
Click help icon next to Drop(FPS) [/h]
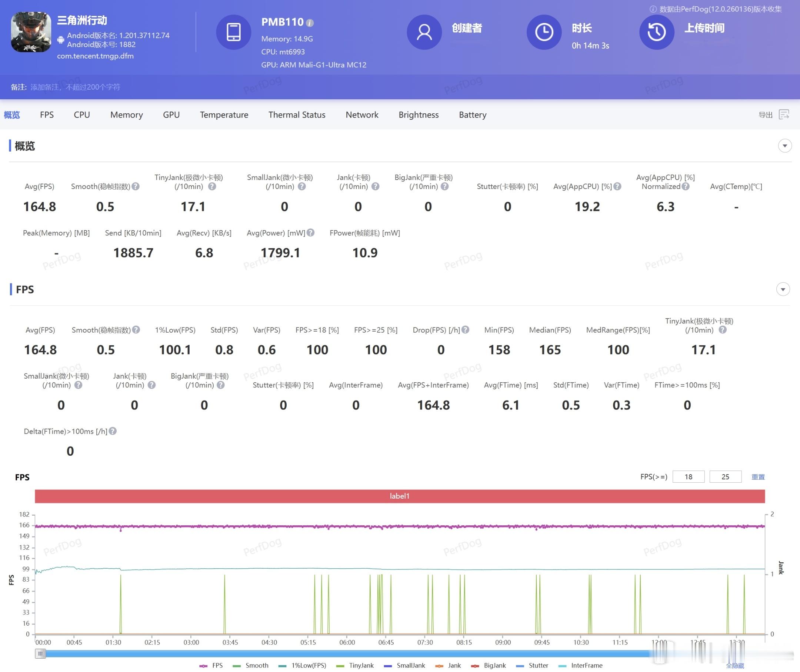[x=465, y=330]
